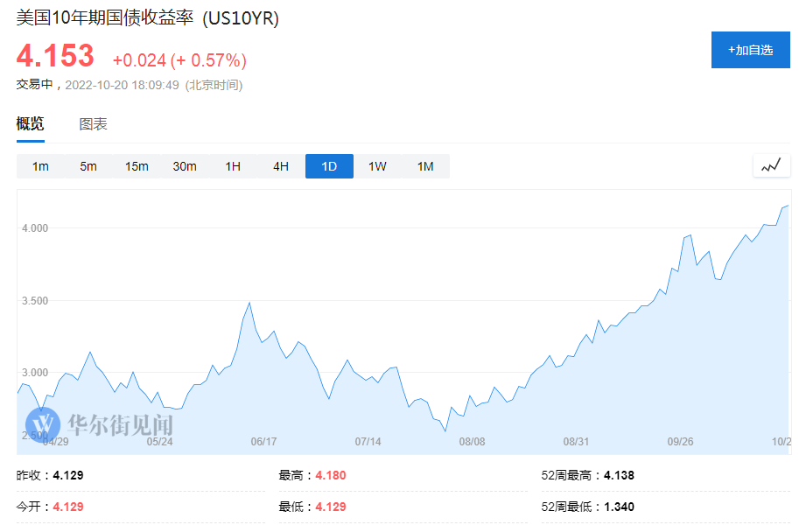Open the 图表 tab
Viewport: 806px width, 532px height.
point(93,124)
